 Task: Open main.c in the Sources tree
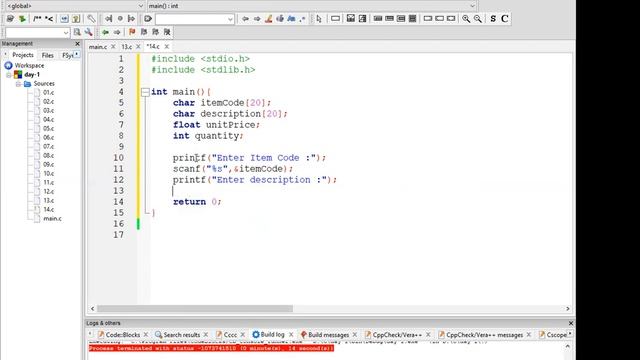pos(52,218)
